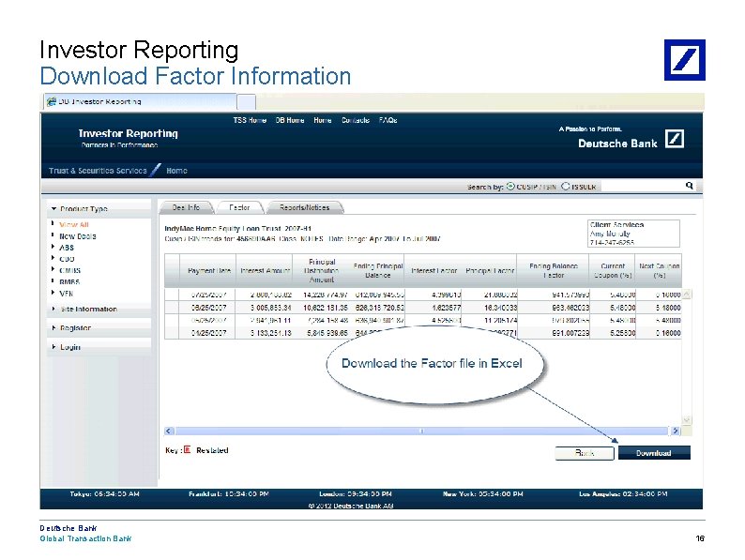Open TSS Home in top navigation
This screenshot has width=745, height=560.
tap(250, 120)
